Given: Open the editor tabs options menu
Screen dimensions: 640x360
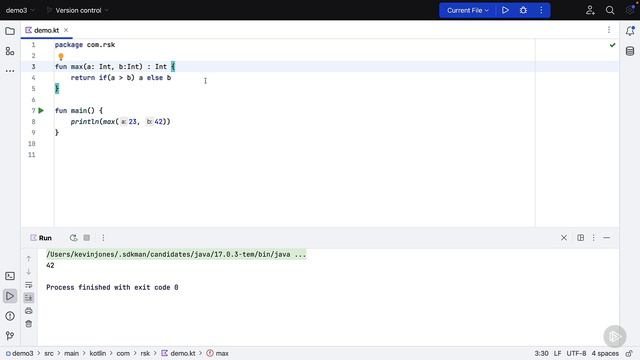Looking at the screenshot, I should click(609, 30).
